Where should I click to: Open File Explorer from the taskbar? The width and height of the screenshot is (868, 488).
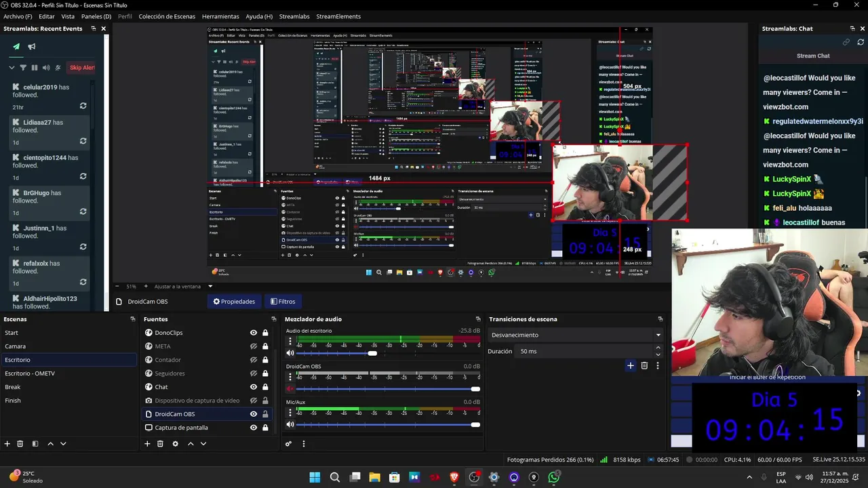pyautogui.click(x=374, y=477)
